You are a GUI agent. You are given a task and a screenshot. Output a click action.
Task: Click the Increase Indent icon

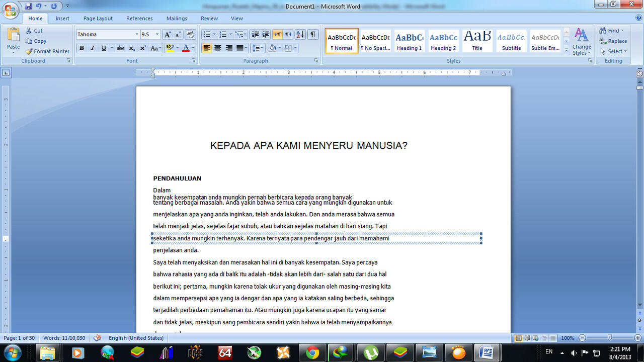[x=266, y=34]
